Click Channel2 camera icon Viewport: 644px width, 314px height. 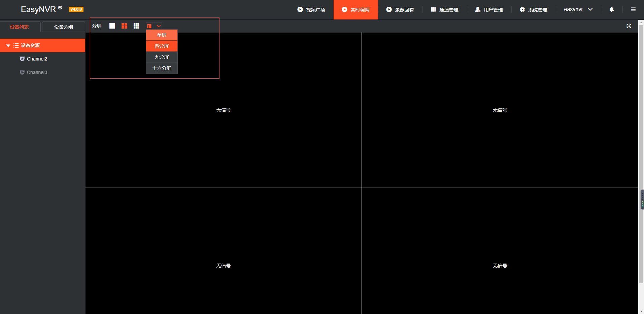[22, 59]
